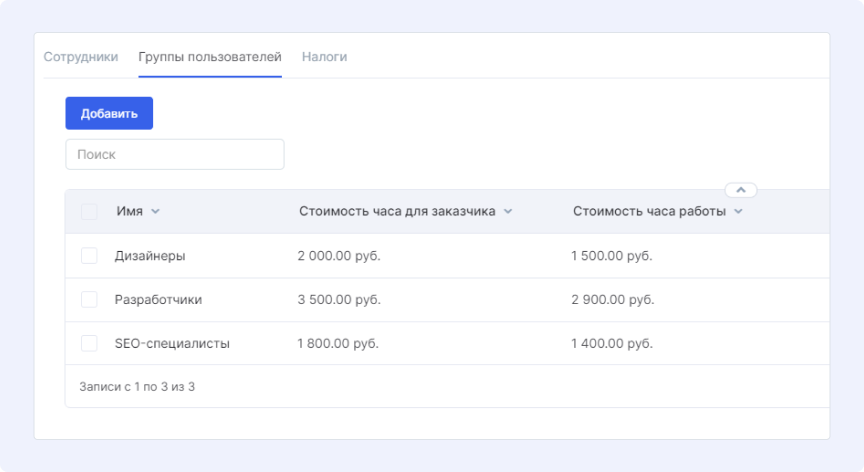Click the 2 000.00 руб. customer rate cell

click(338, 256)
